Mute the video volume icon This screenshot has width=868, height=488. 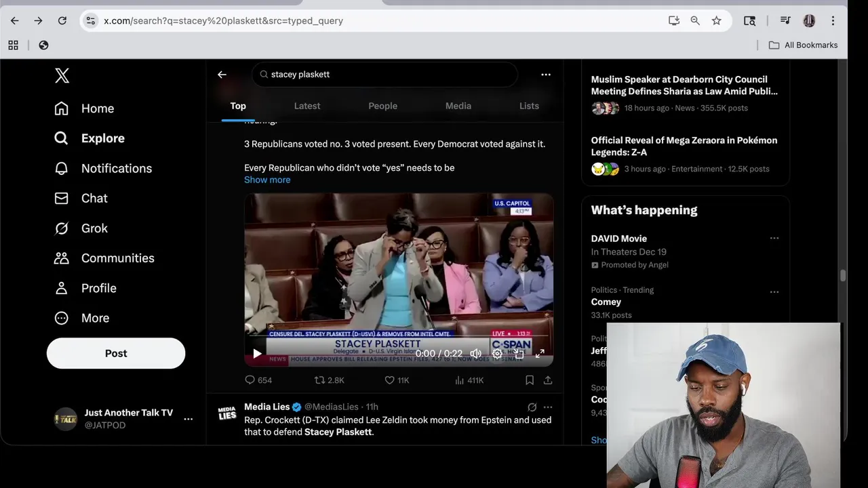tap(476, 353)
